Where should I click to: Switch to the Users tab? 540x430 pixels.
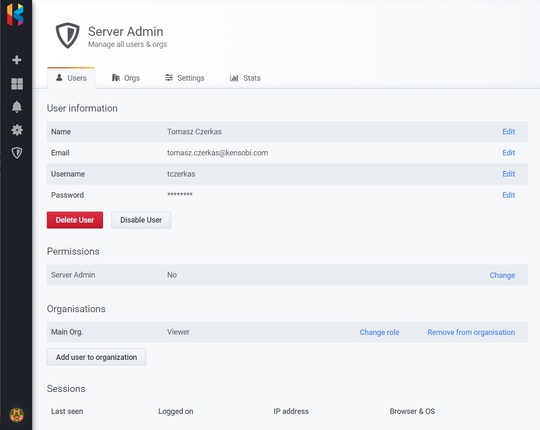tap(71, 78)
